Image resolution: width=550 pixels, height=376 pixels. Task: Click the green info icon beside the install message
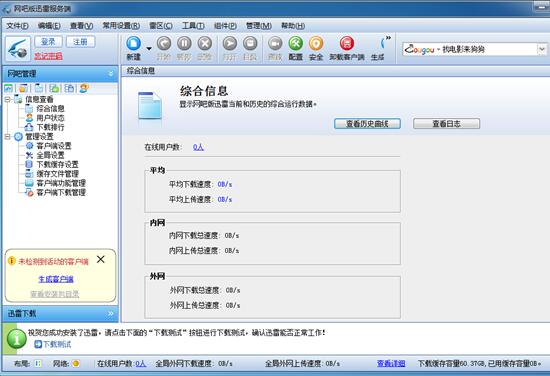pos(16,339)
